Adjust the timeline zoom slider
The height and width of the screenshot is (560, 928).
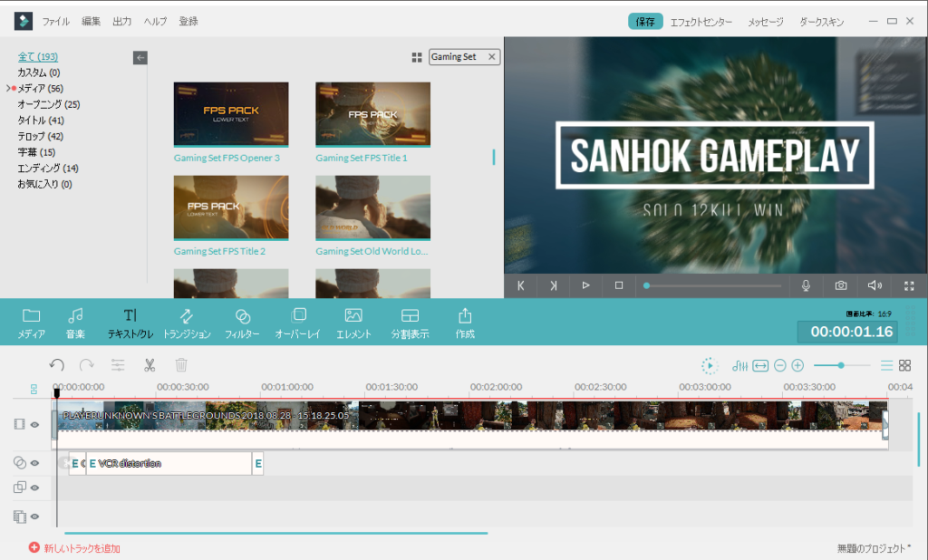click(x=841, y=366)
